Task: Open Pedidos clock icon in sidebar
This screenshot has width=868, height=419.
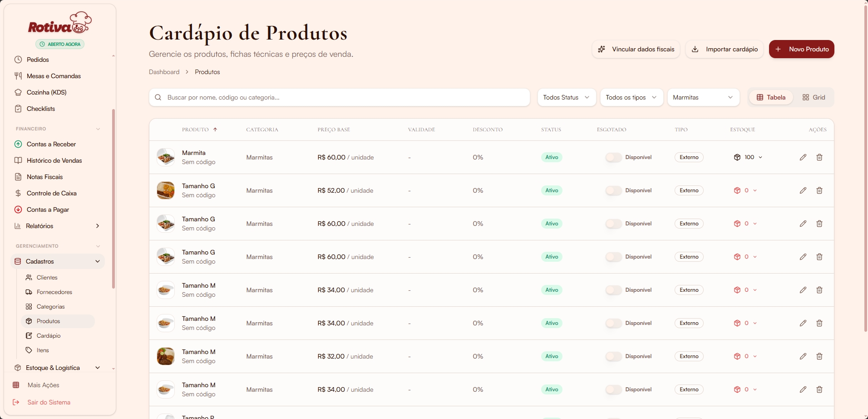Action: point(18,60)
